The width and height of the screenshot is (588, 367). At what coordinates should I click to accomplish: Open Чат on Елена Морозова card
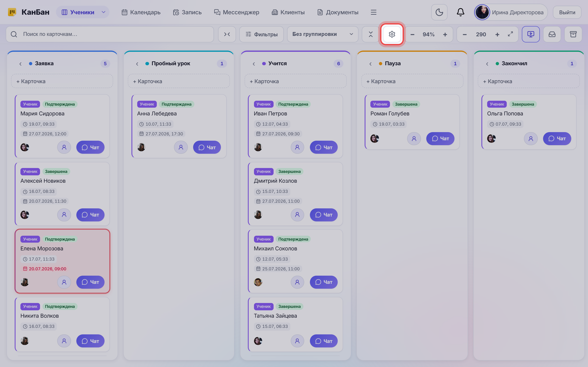point(90,282)
